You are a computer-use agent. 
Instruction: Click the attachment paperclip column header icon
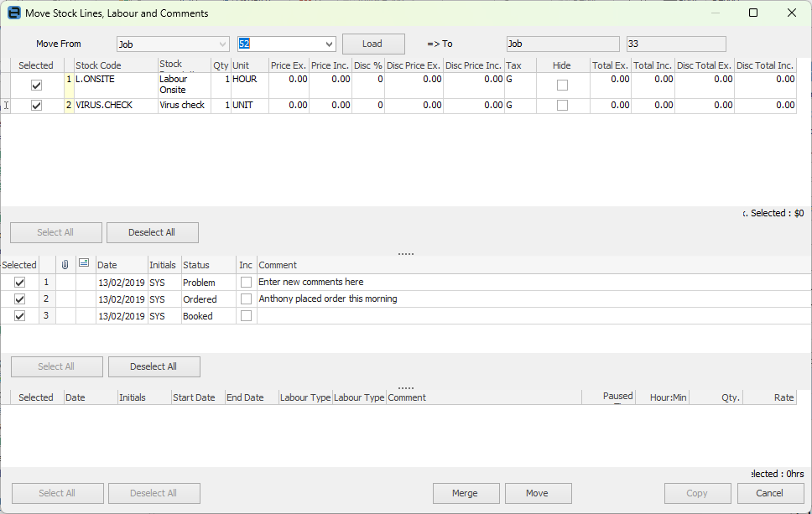tap(65, 264)
